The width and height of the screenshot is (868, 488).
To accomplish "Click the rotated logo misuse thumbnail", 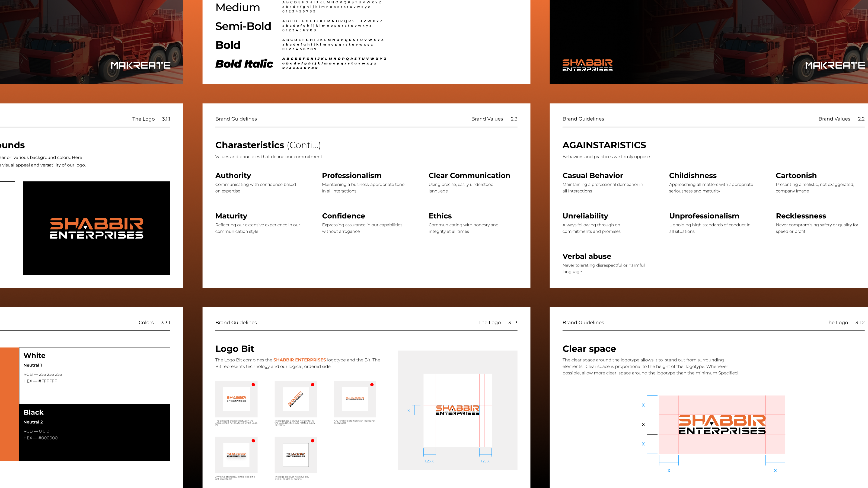I will 295,399.
